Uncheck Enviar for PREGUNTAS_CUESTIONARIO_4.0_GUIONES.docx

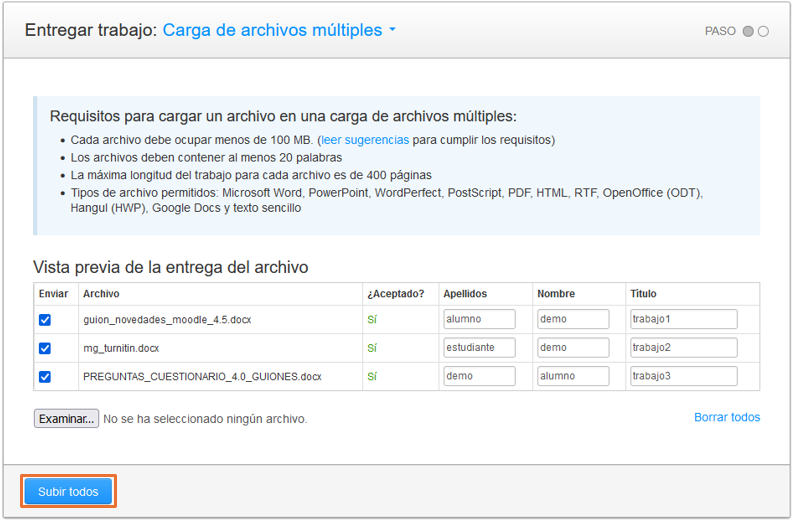(45, 377)
